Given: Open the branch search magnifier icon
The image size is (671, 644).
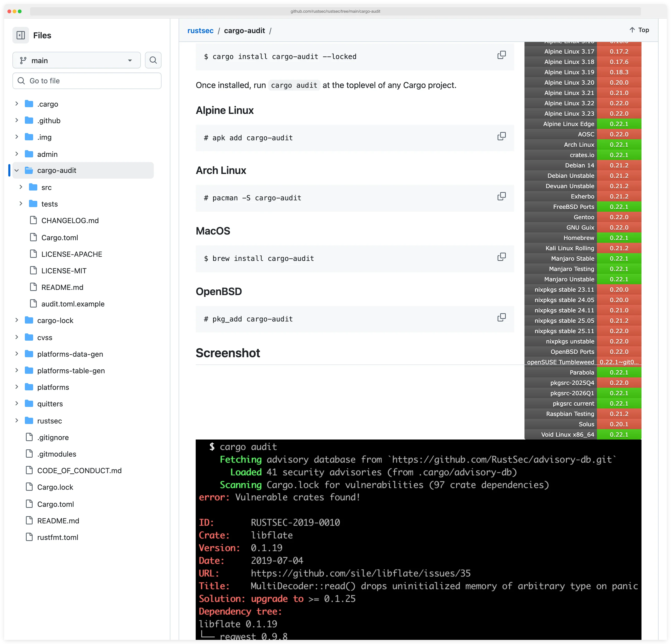Looking at the screenshot, I should (x=153, y=60).
